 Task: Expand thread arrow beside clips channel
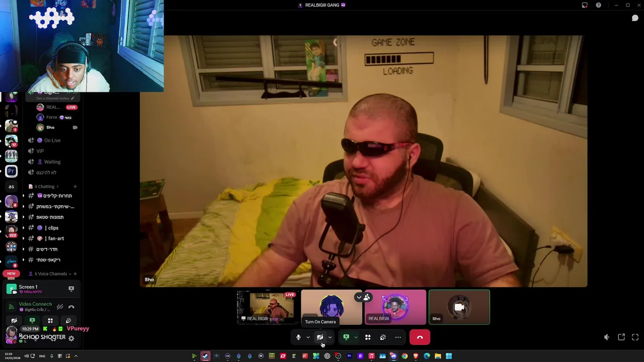(x=23, y=228)
